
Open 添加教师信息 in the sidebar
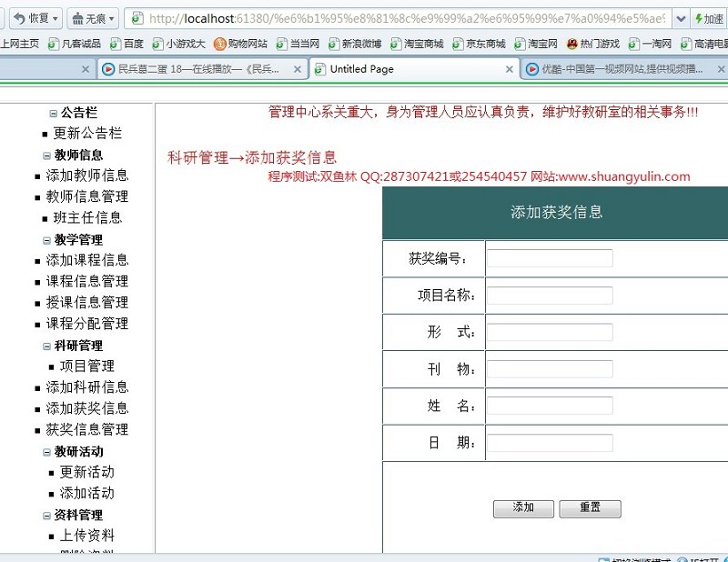(x=87, y=176)
